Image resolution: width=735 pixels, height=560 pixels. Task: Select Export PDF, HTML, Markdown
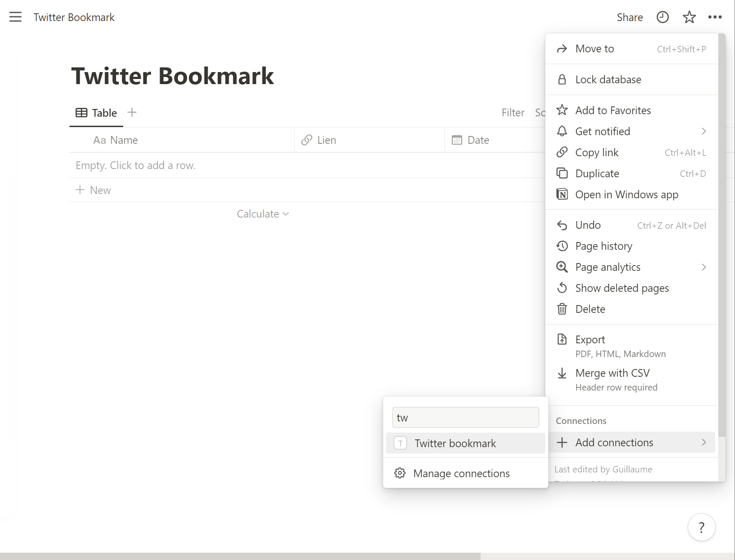click(x=632, y=346)
